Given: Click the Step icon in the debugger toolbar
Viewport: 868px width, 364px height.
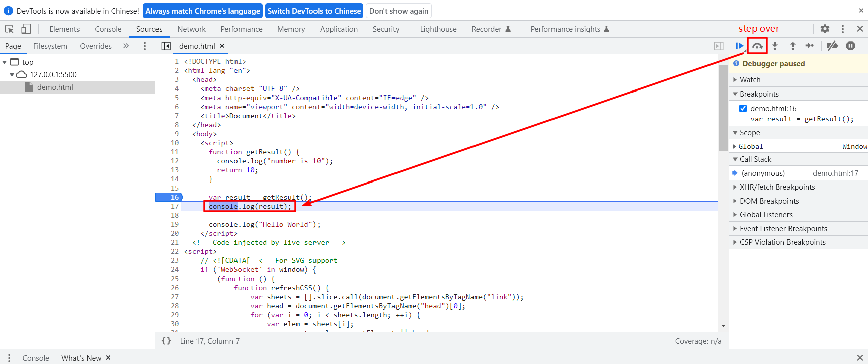Looking at the screenshot, I should (810, 46).
